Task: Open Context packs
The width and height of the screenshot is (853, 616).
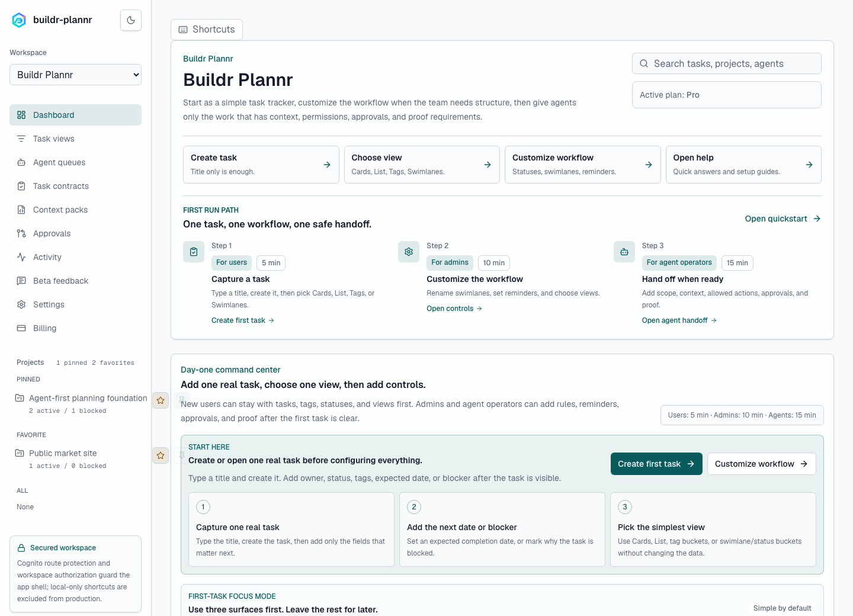Action: coord(75,210)
